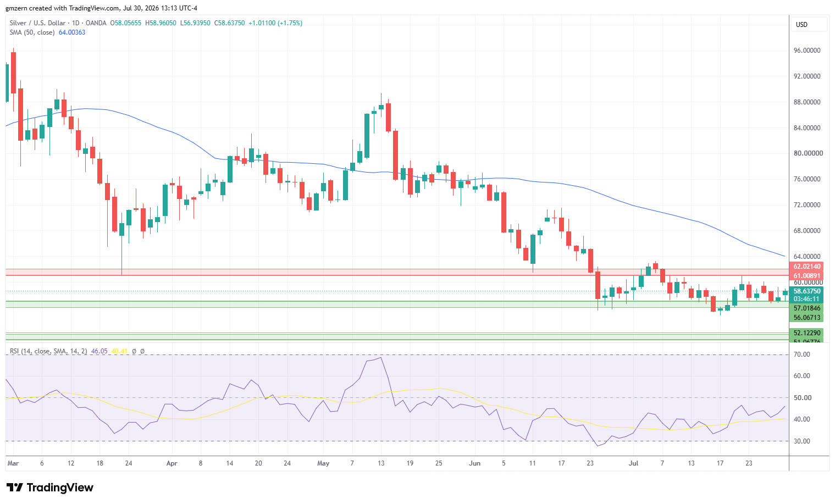Click the countdown timer 03:46:11

[x=806, y=299]
